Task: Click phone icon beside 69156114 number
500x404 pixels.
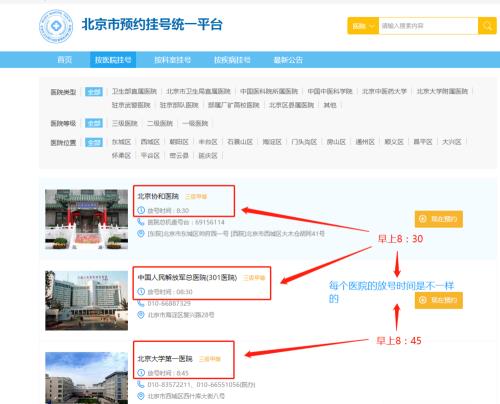Action: click(x=141, y=222)
